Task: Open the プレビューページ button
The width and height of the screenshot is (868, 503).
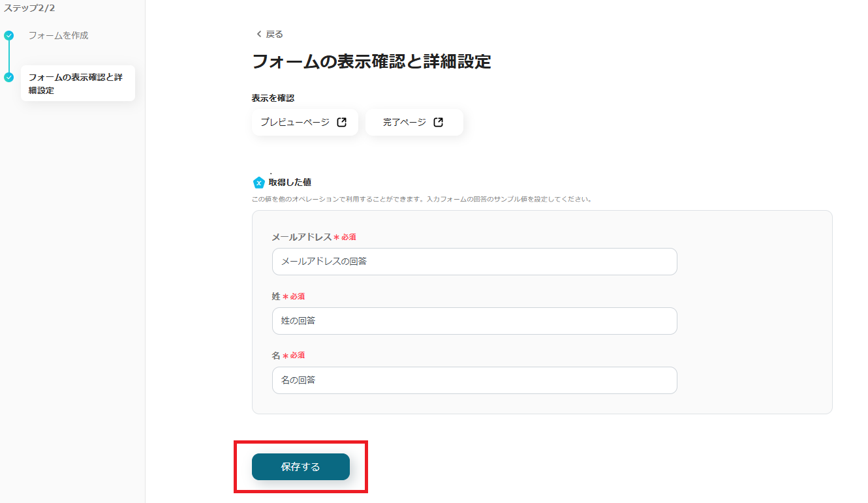Action: 296,122
